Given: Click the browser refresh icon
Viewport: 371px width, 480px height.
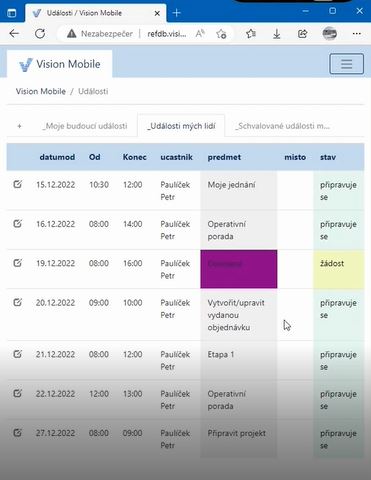Looking at the screenshot, I should [40, 33].
